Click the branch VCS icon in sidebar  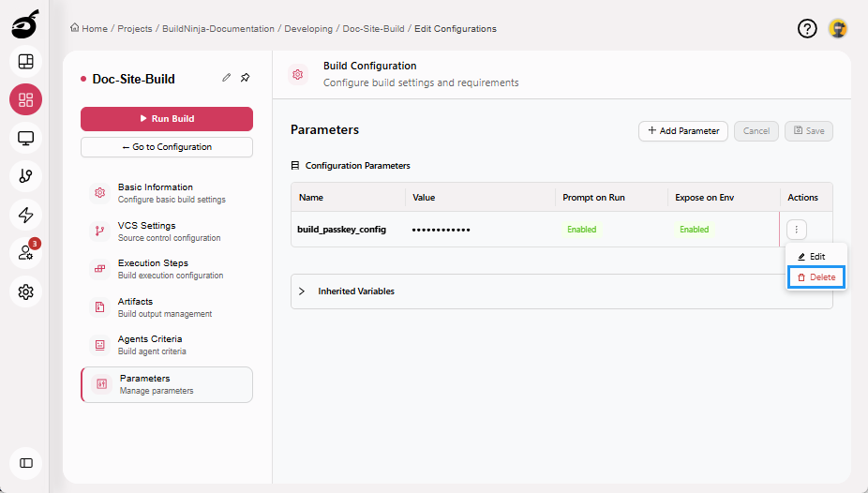tap(25, 176)
